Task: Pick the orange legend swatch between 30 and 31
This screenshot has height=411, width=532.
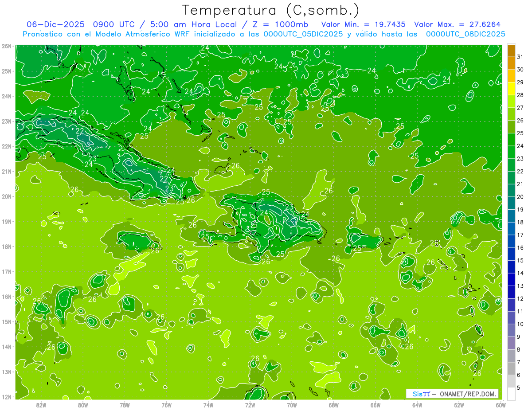Action: pos(511,63)
